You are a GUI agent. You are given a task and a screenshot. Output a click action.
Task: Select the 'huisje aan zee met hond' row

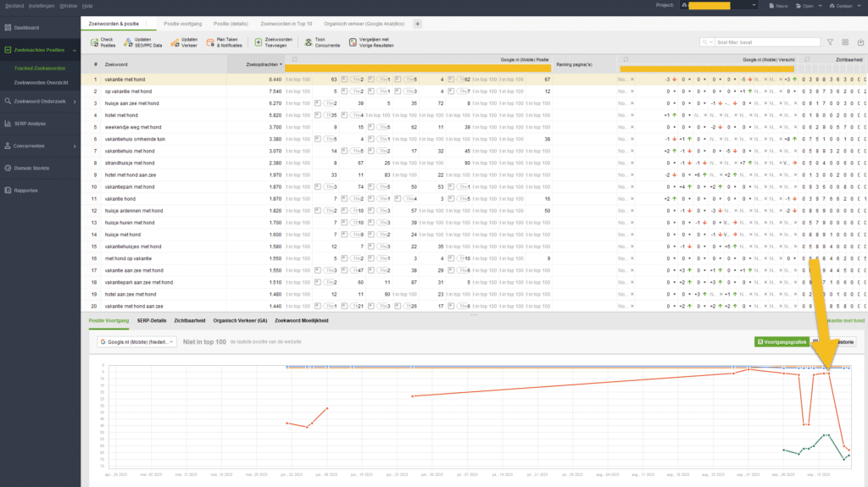click(475, 103)
